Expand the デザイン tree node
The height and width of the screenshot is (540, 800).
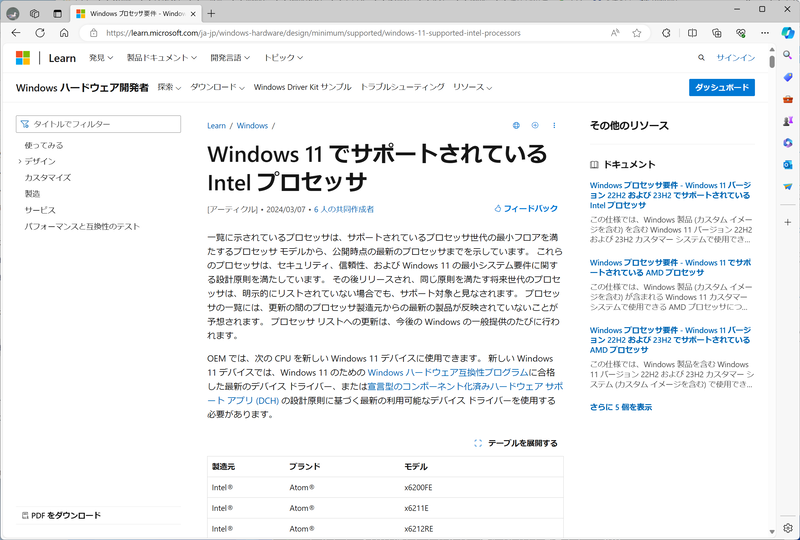(19, 161)
